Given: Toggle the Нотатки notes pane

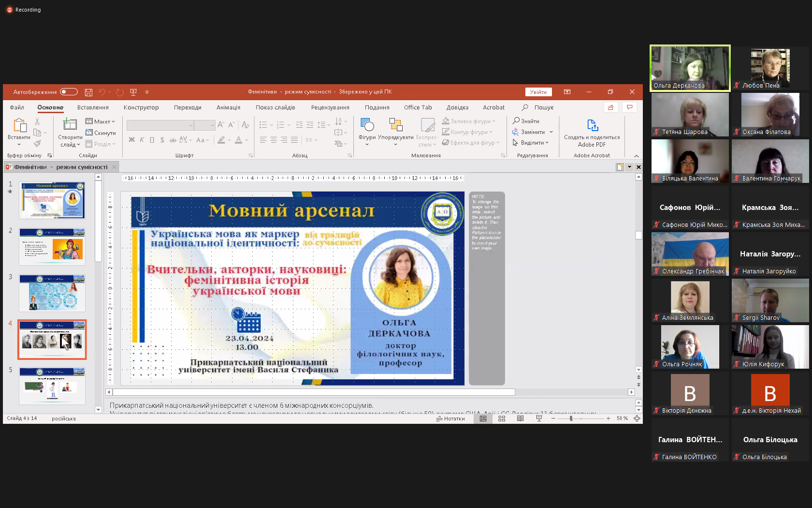Looking at the screenshot, I should click(450, 418).
